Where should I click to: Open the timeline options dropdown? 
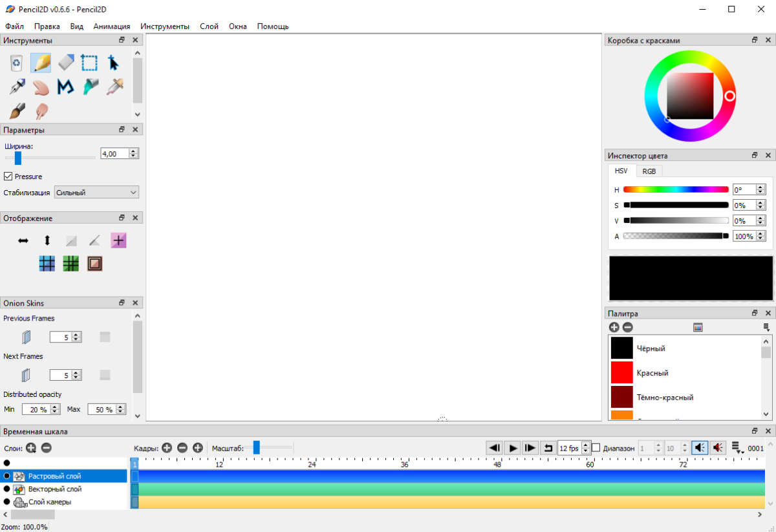point(737,448)
